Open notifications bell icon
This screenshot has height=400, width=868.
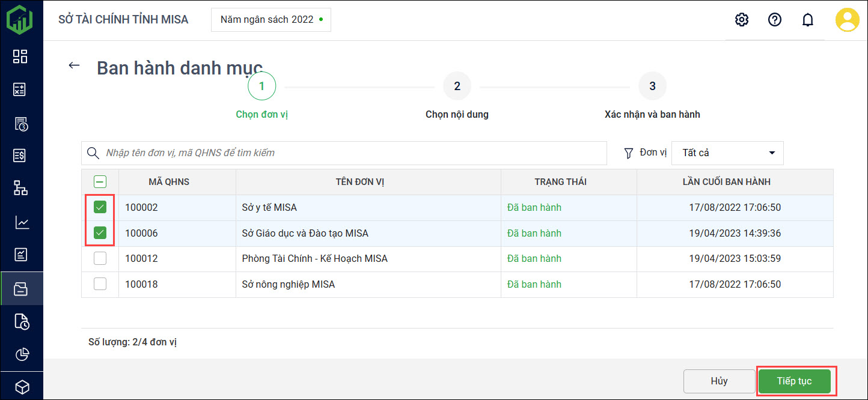(x=808, y=20)
